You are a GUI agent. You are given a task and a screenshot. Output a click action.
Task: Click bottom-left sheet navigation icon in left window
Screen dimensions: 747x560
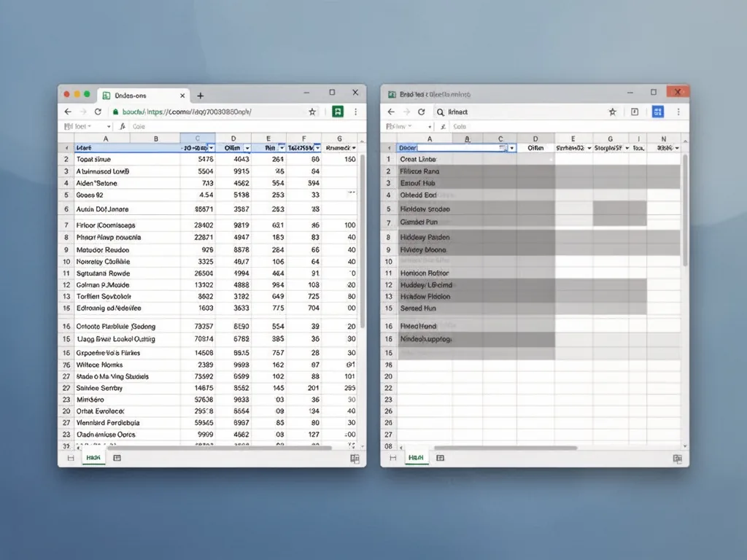pos(71,458)
